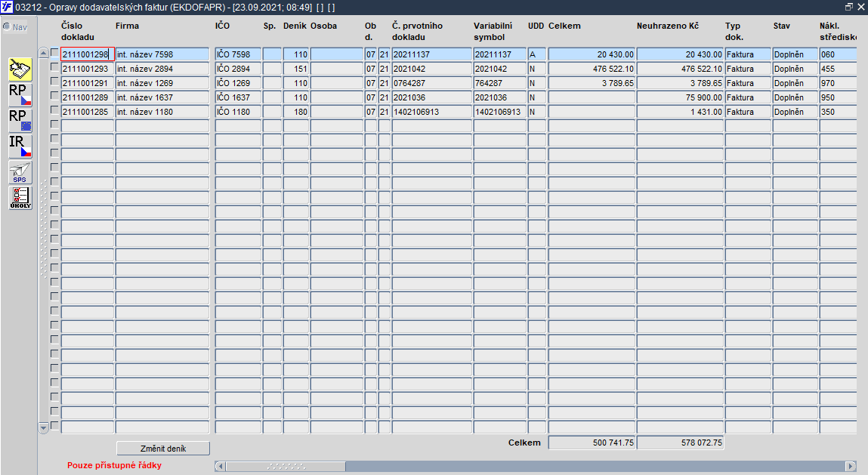Click the yellow edit document icon
868x475 pixels.
(x=20, y=69)
